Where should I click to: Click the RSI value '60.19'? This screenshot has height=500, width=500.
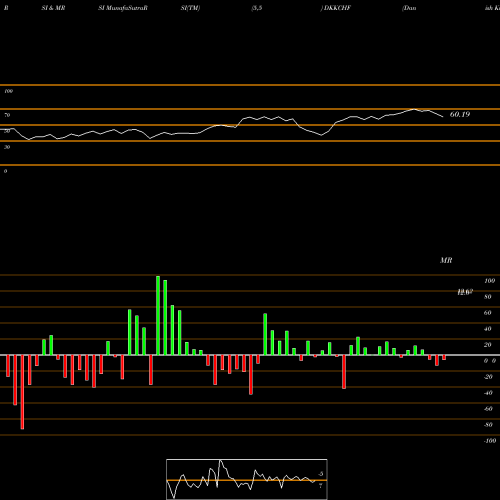(460, 114)
